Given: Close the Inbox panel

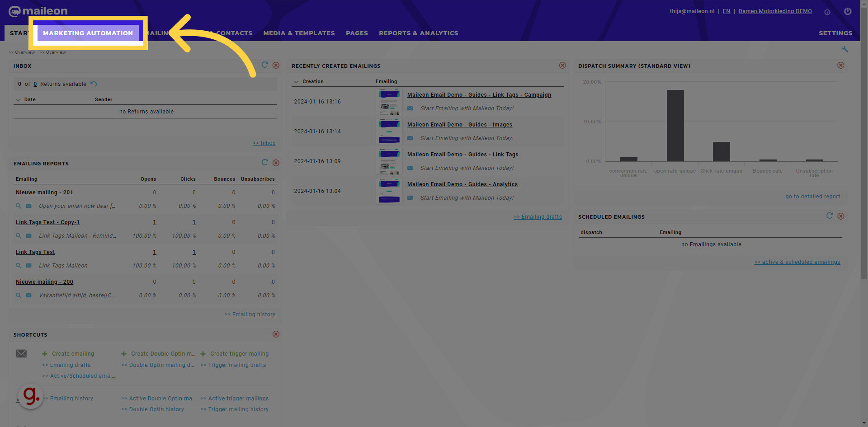Looking at the screenshot, I should [276, 65].
